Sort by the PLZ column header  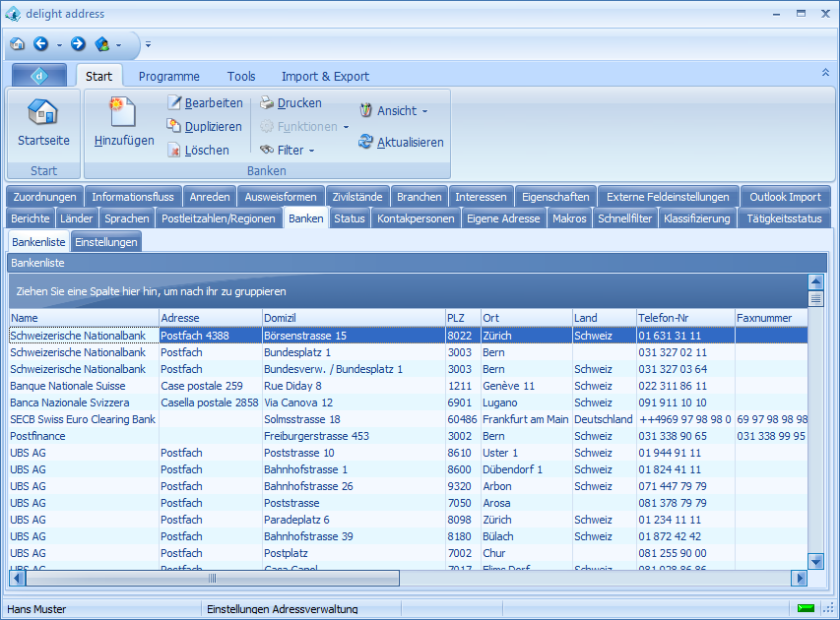click(x=461, y=318)
